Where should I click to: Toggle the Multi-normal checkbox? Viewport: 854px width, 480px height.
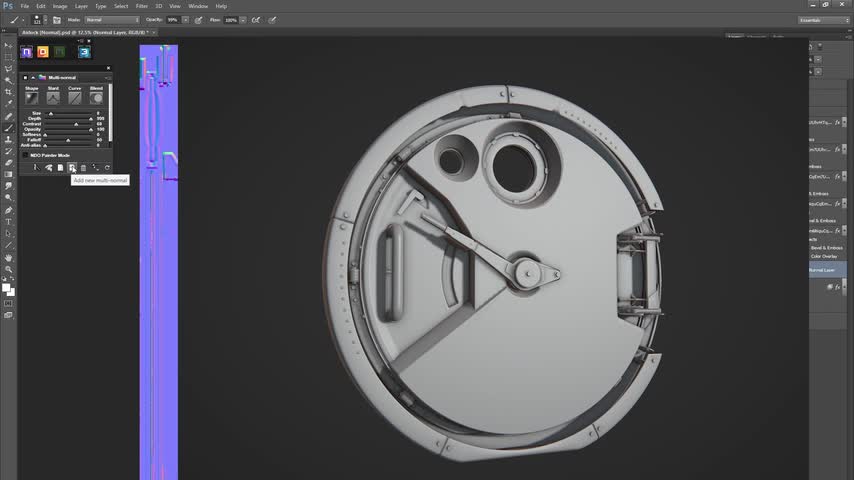click(25, 78)
